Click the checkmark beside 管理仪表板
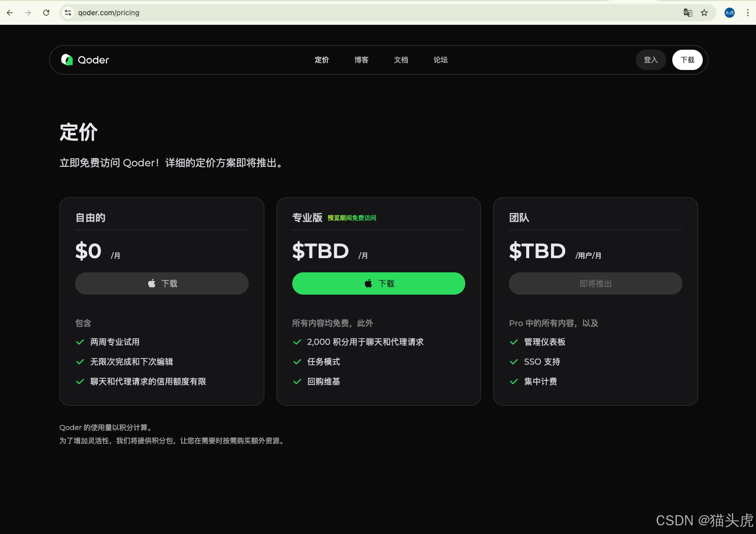 [x=514, y=342]
